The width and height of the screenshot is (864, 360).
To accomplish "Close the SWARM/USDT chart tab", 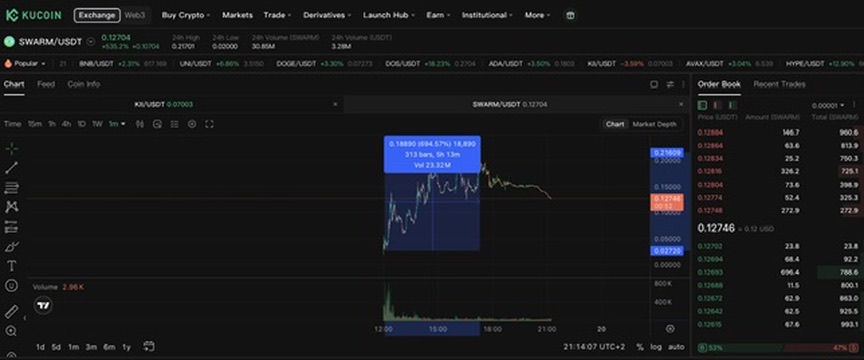I will pos(681,104).
